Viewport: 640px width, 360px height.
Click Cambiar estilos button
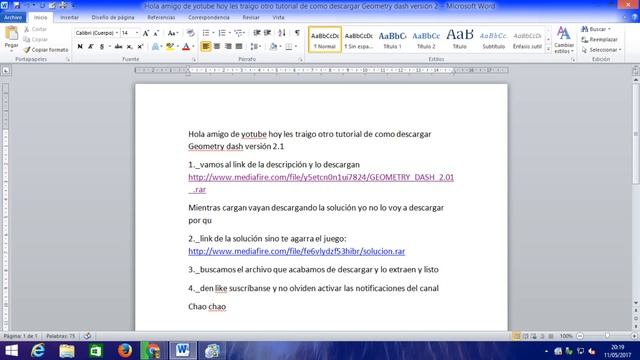click(564, 40)
